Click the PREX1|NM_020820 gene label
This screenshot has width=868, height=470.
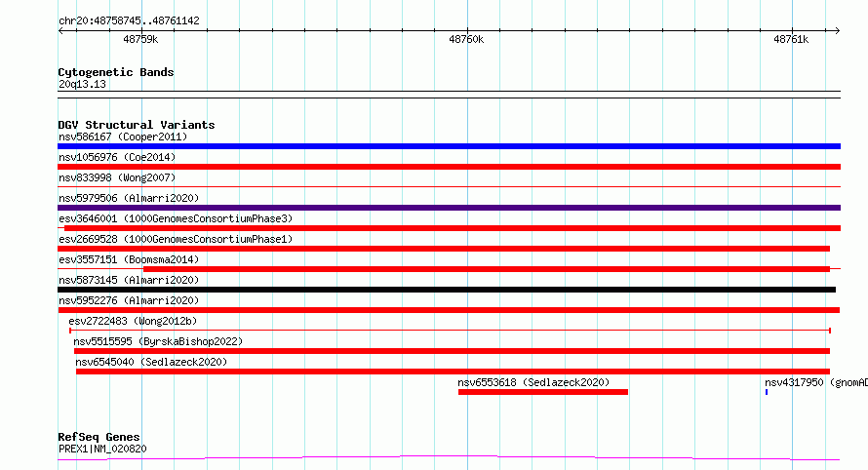point(102,449)
